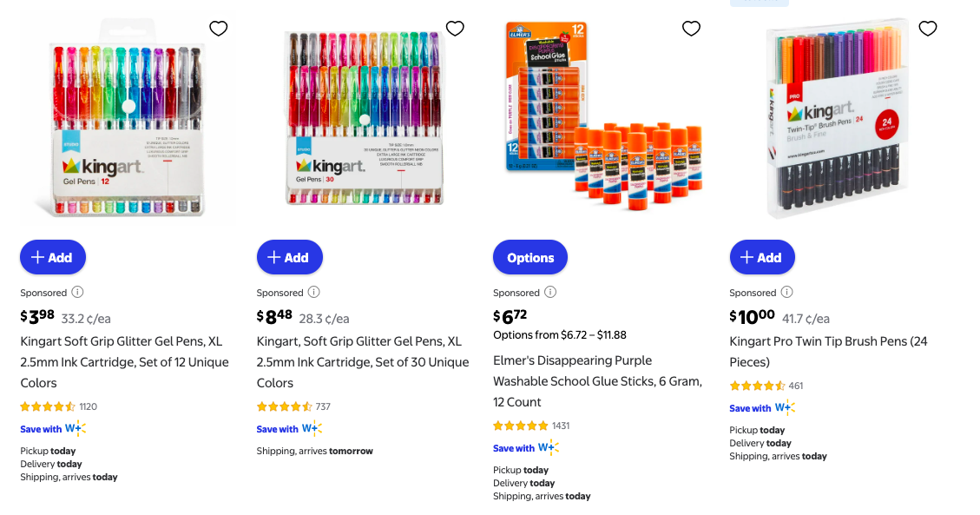
Task: Open star rating with 1431 reviews
Action: click(521, 426)
